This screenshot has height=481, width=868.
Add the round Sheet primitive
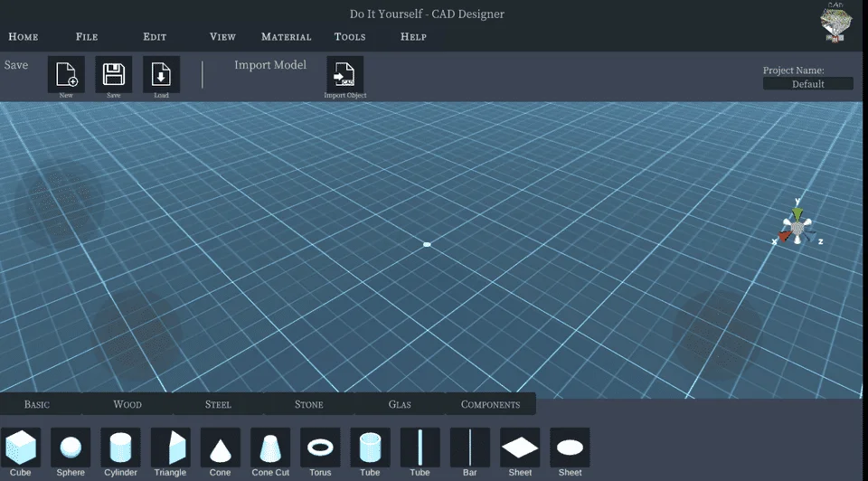[570, 448]
